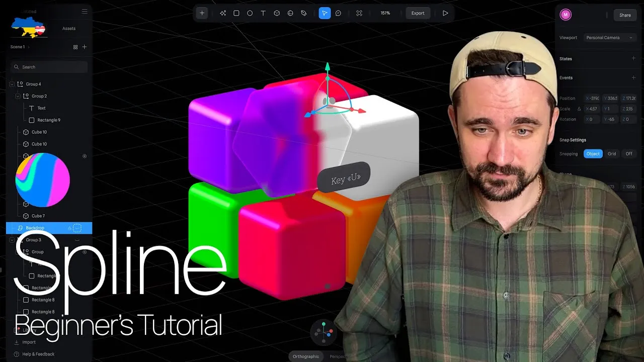Select the Ellipse shape tool
The image size is (644, 362).
(x=250, y=13)
